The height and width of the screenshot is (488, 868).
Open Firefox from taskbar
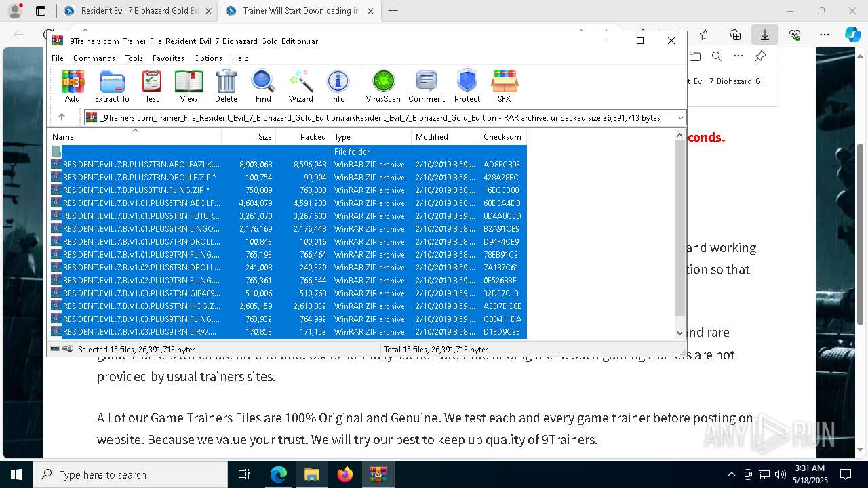(345, 474)
